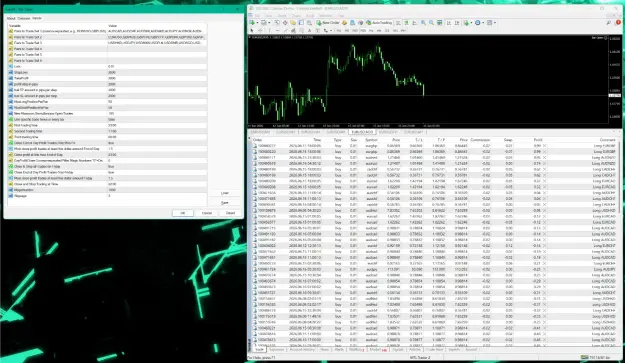The image size is (625, 363).
Task: Zoom in the chart with magnifier plus
Action: pos(423,23)
